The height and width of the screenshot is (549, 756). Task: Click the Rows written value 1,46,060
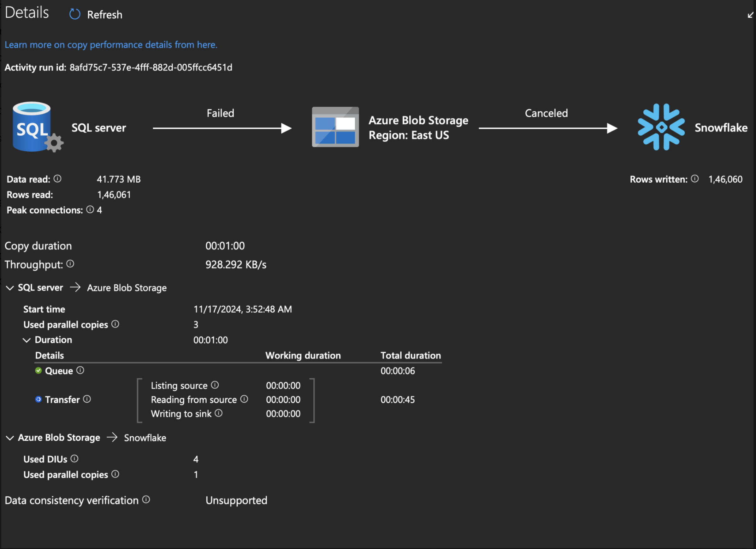tap(726, 179)
